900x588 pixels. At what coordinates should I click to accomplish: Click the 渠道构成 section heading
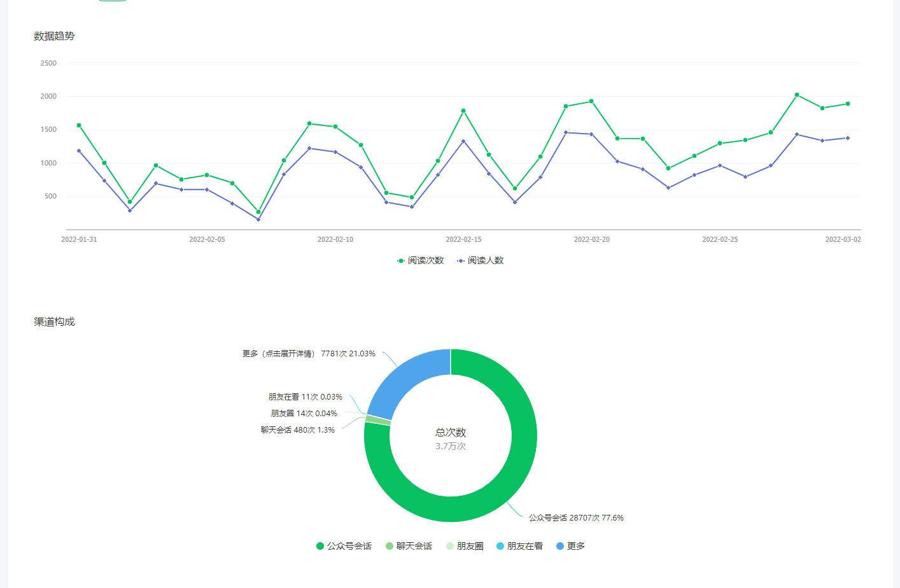pyautogui.click(x=54, y=322)
